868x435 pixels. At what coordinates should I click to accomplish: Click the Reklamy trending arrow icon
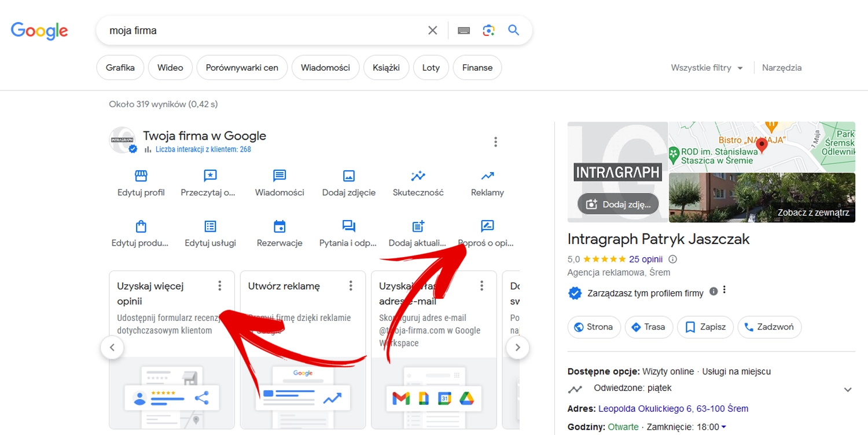(x=487, y=176)
